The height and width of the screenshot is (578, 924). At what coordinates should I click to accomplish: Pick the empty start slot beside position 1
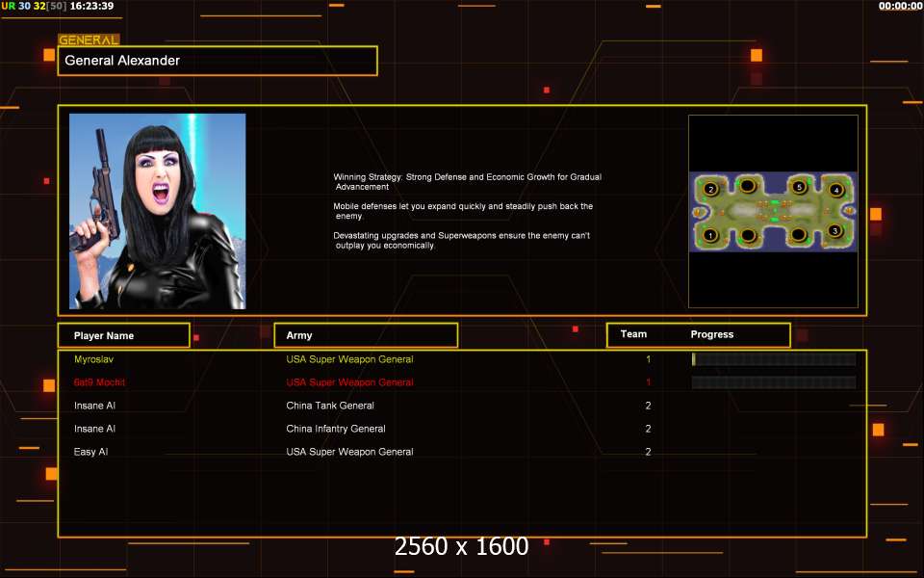point(748,235)
